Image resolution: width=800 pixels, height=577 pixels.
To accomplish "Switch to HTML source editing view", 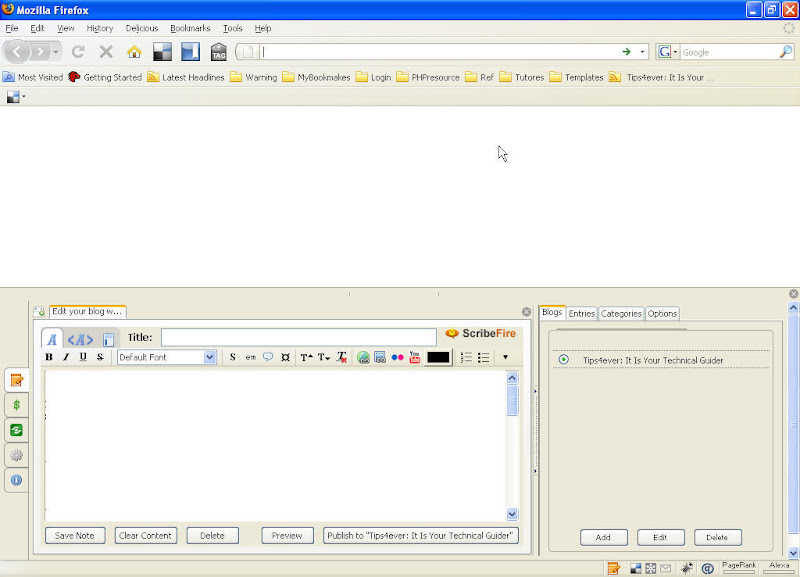I will coord(81,339).
